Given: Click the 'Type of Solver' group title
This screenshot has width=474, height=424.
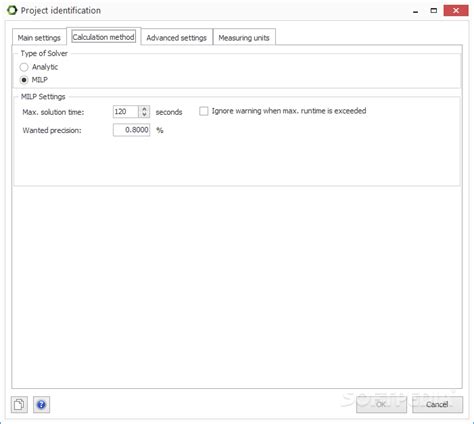Looking at the screenshot, I should [x=44, y=53].
